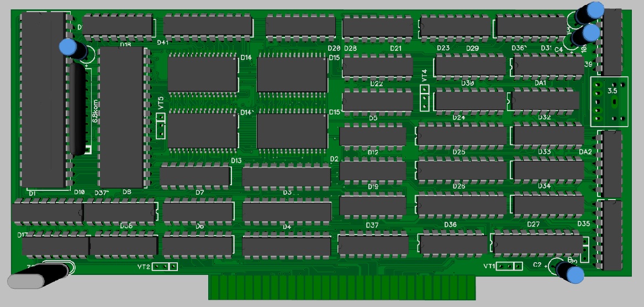Click the D4 integrated circuit
Viewport: 644px width, 307px height.
coord(286,212)
